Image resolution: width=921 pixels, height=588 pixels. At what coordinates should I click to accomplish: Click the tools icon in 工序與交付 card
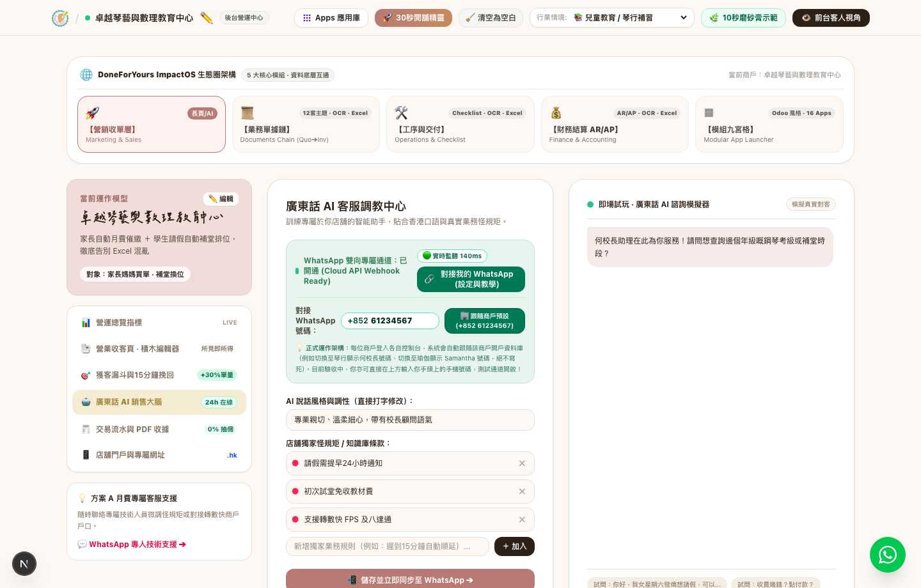(402, 113)
